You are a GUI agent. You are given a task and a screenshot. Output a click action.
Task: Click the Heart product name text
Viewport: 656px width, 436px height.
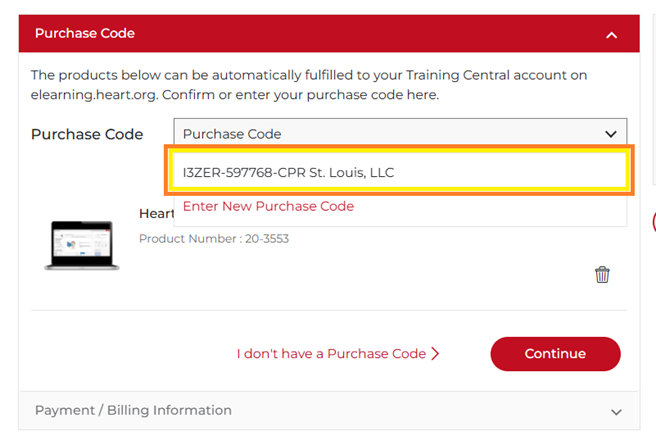coord(156,214)
